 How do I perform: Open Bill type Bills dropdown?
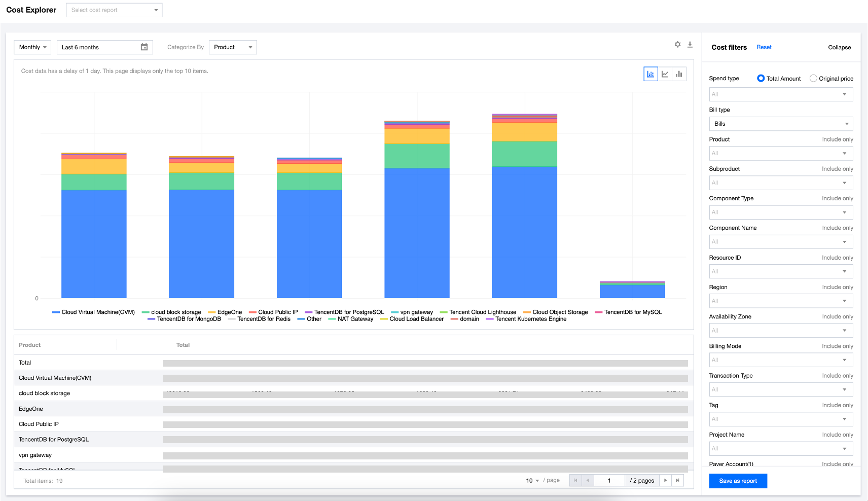781,124
